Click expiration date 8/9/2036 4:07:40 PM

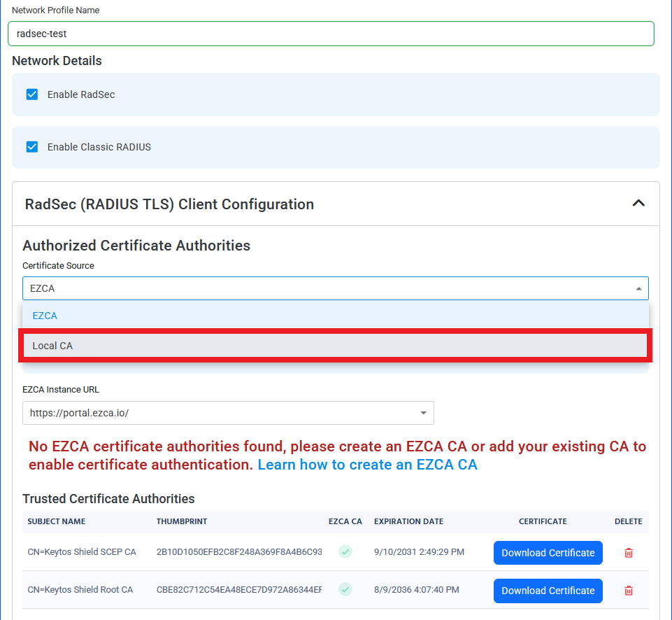417,589
